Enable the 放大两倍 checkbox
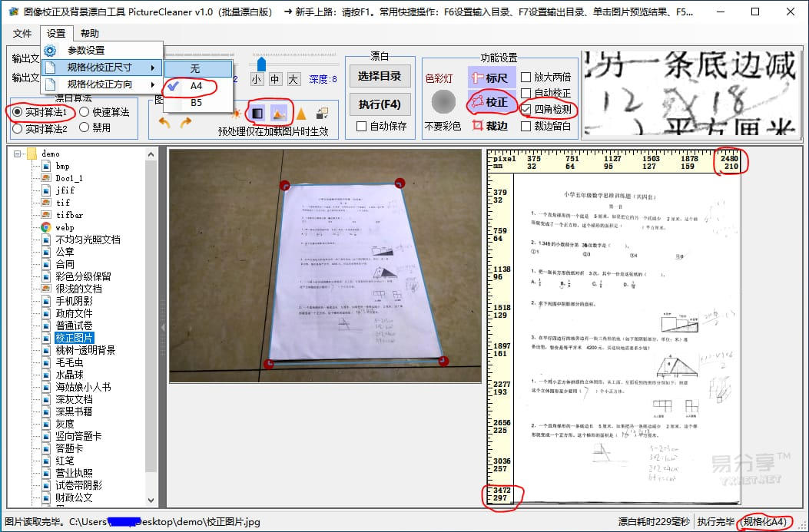The height and width of the screenshot is (532, 809). 527,78
